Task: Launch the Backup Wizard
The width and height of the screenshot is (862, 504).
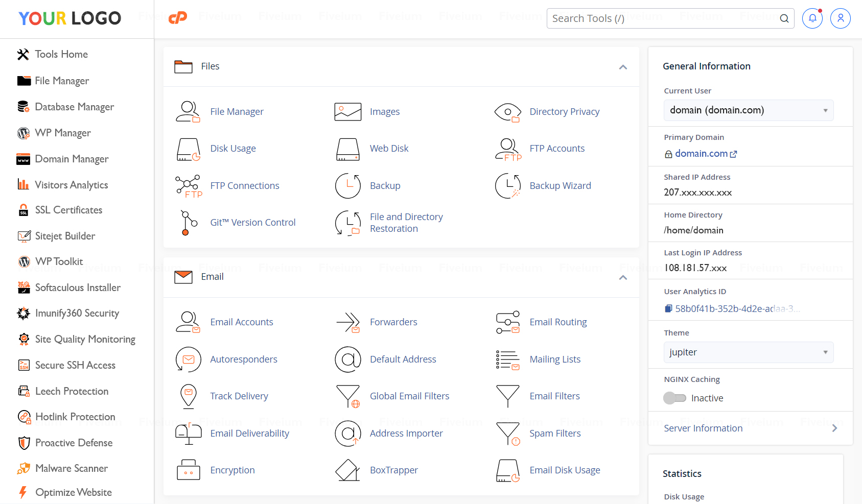Action: coord(560,185)
